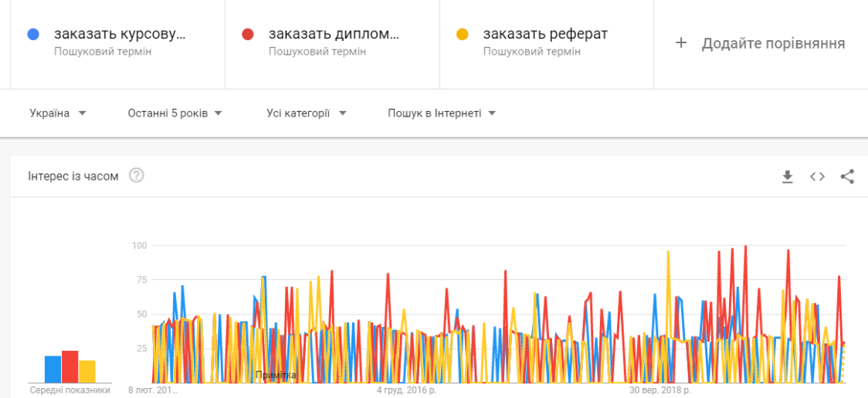
Task: Edit the заказать курсову search term
Action: 120,34
